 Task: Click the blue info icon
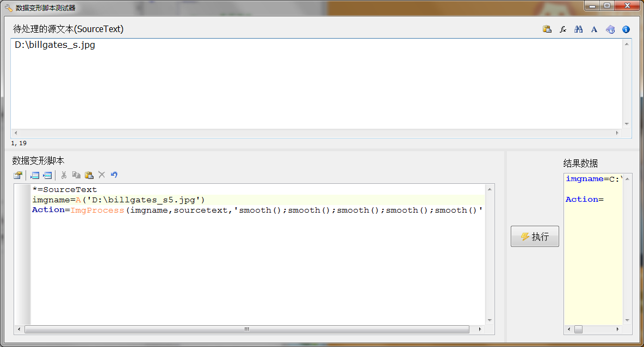coord(626,29)
